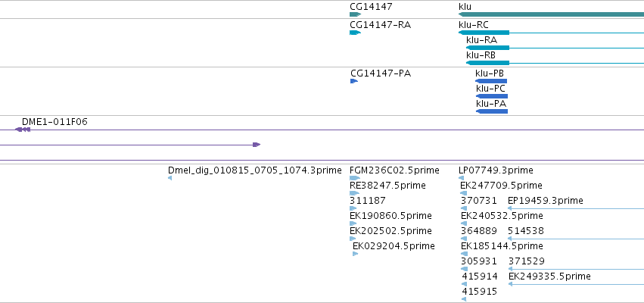
Task: Select the 415915 feature label
Action: [x=479, y=292]
